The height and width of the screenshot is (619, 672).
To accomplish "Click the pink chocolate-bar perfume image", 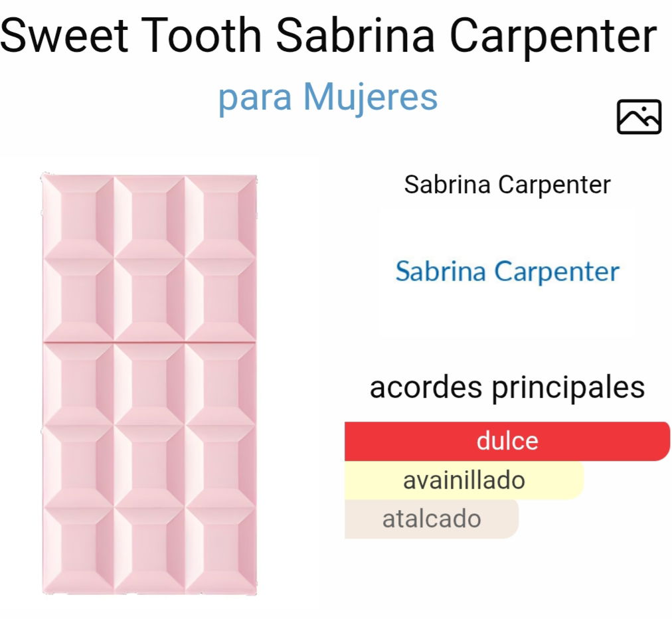I will (149, 384).
